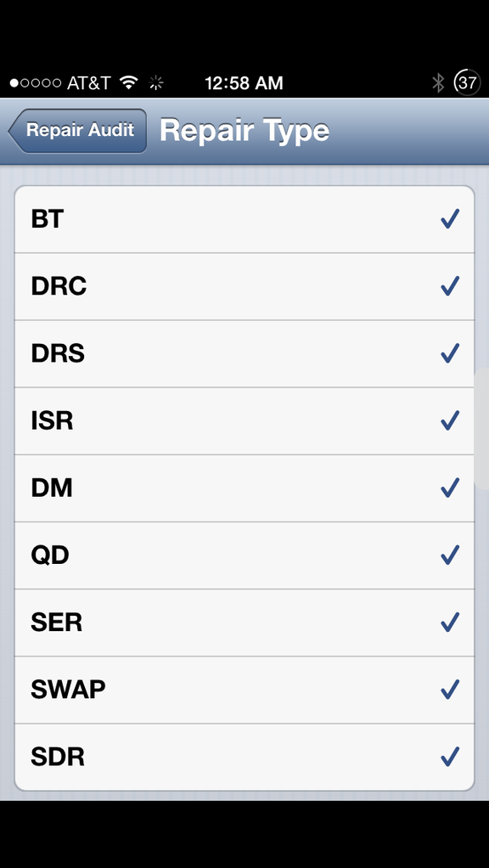Tap the battery percentage indicator

pos(467,83)
